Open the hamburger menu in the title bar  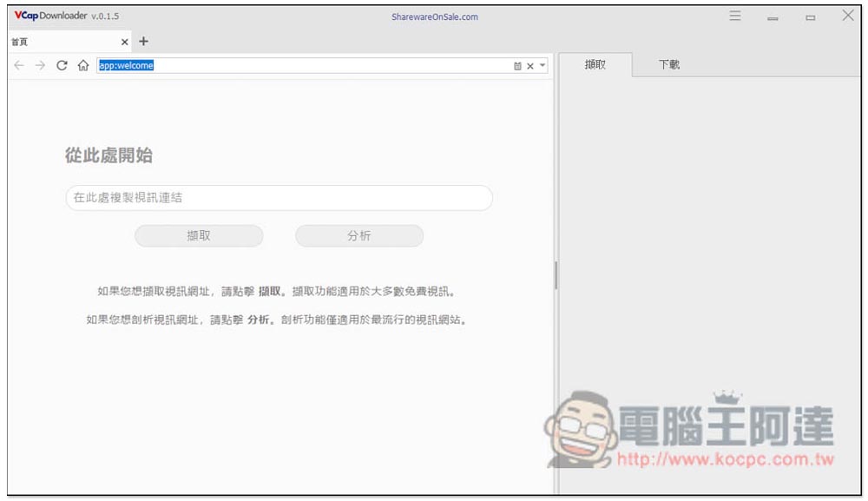734,16
